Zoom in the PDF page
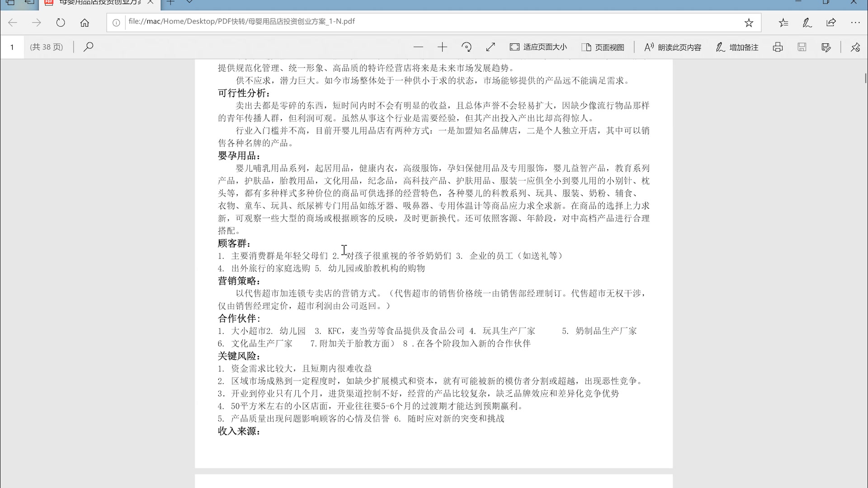 tap(442, 47)
